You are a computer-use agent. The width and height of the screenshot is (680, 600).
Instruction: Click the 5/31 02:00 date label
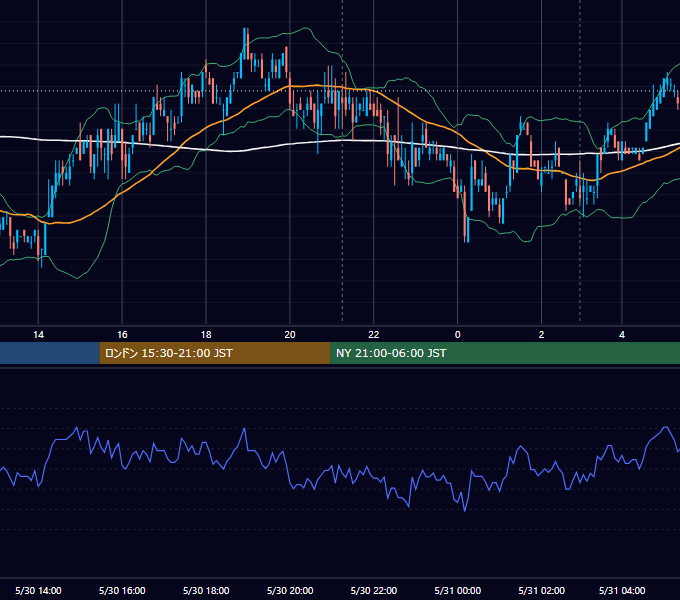[541, 590]
